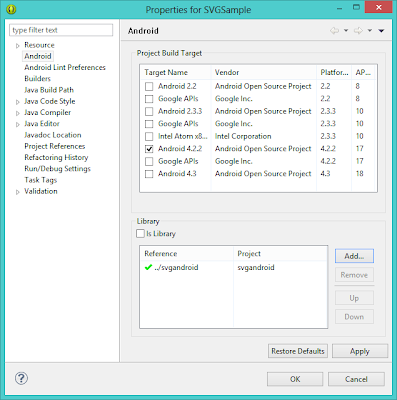The width and height of the screenshot is (397, 400).
Task: Click Intel Corporation vendor cell
Action: [243, 136]
